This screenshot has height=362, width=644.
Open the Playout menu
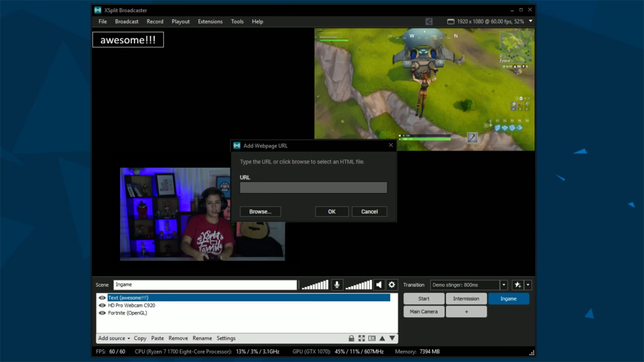tap(181, 22)
